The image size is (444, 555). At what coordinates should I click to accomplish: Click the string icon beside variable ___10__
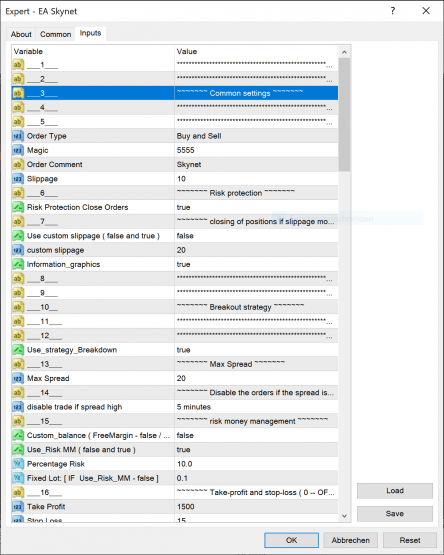[18, 307]
